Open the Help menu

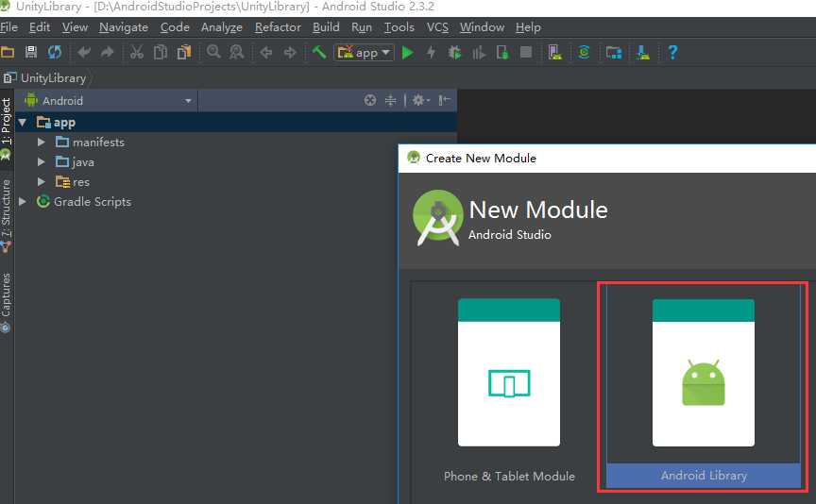[x=528, y=27]
